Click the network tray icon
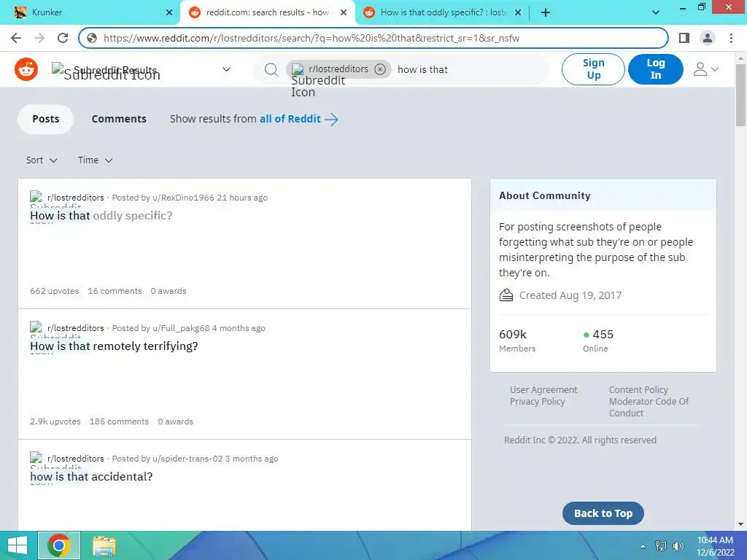 661,546
